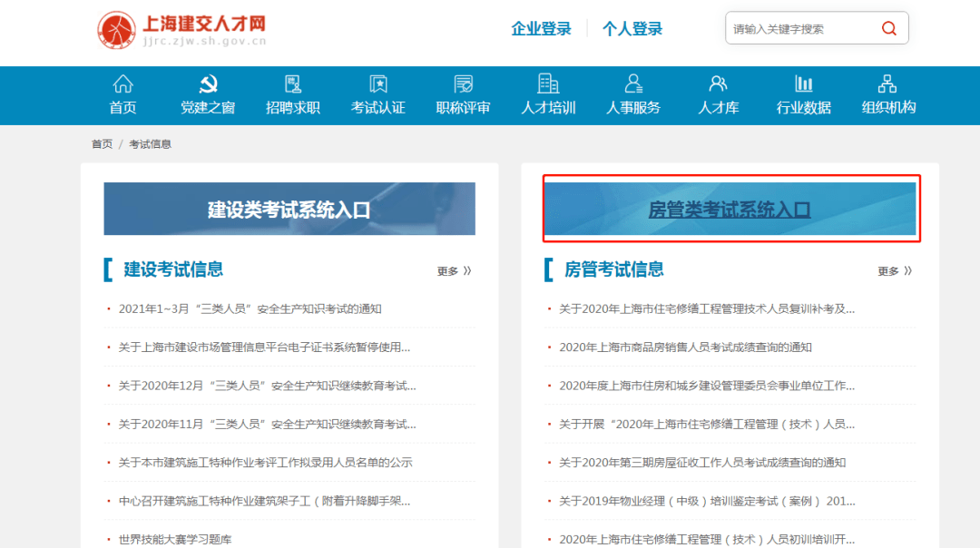Click the 党建之窗 hammer-and-sickle icon
Screen dimensions: 980x548
point(208,83)
